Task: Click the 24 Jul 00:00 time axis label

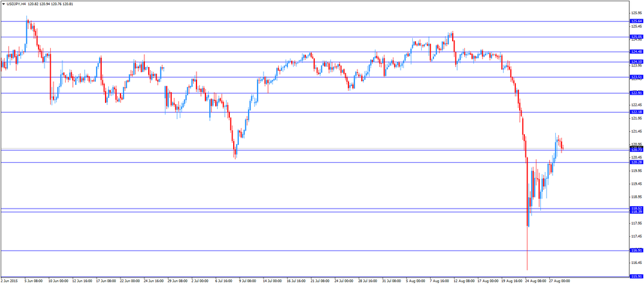Action: coord(344,281)
